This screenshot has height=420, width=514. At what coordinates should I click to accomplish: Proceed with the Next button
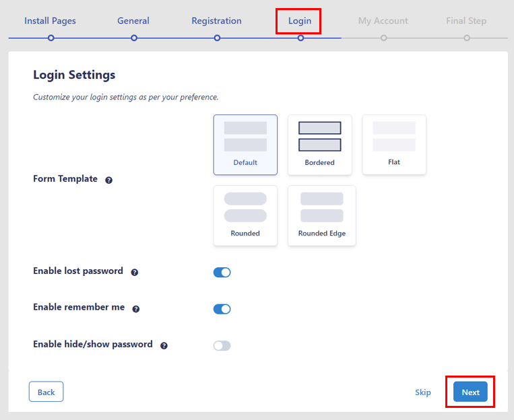[x=470, y=392]
